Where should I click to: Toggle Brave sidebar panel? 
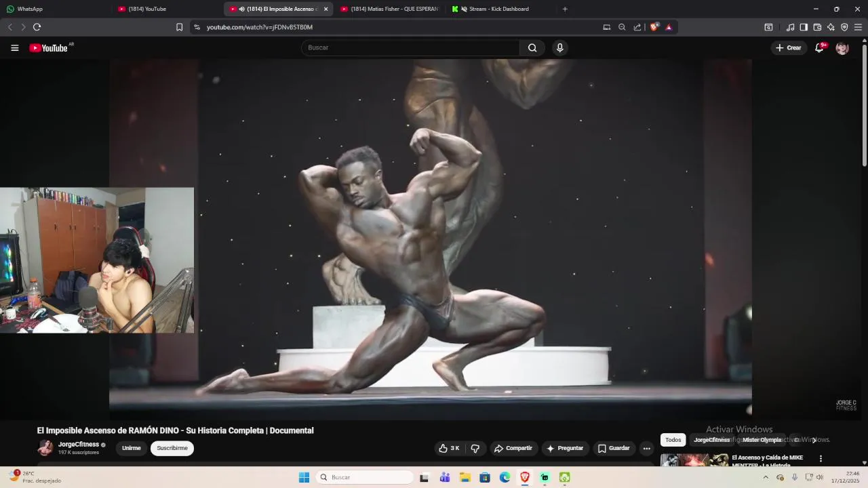(804, 27)
